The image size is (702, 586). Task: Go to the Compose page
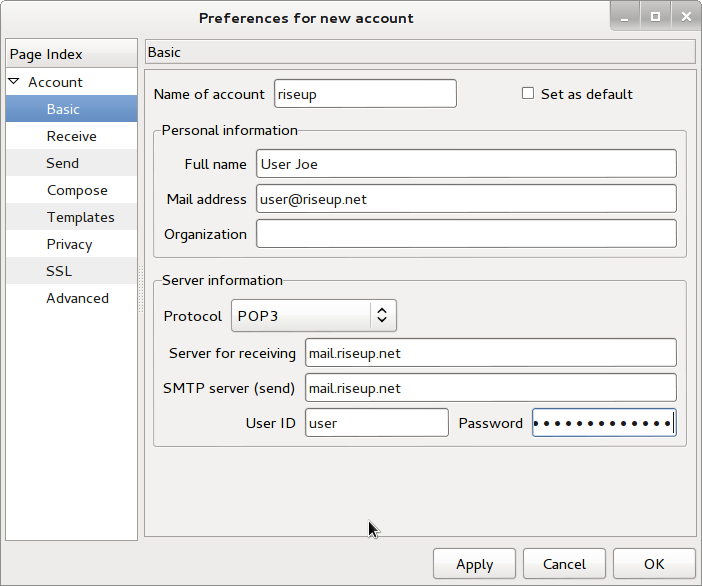(77, 190)
